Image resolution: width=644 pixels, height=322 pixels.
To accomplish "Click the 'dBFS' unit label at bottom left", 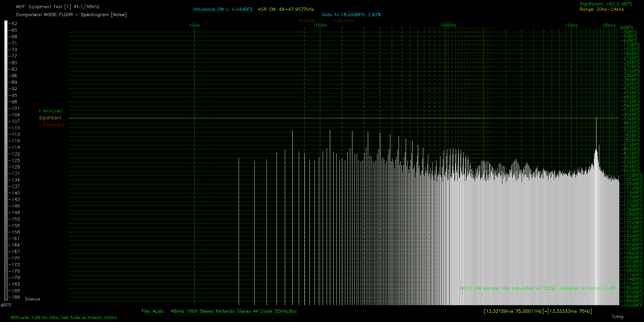I will point(6,305).
